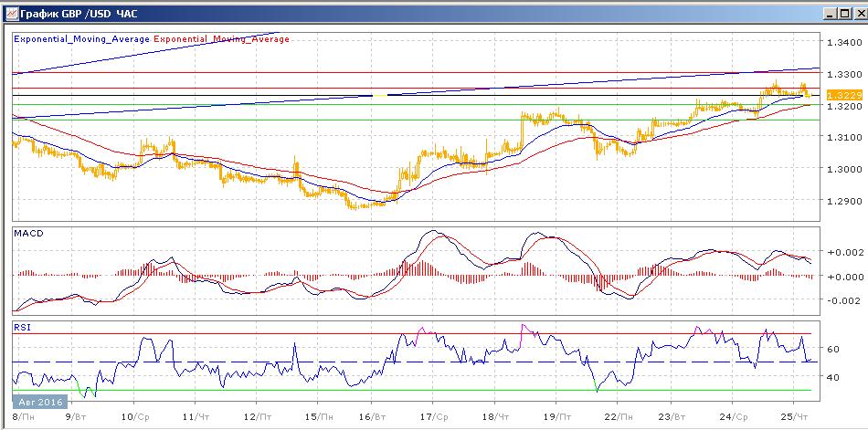Click the 1.2900 level on price axis

point(840,201)
